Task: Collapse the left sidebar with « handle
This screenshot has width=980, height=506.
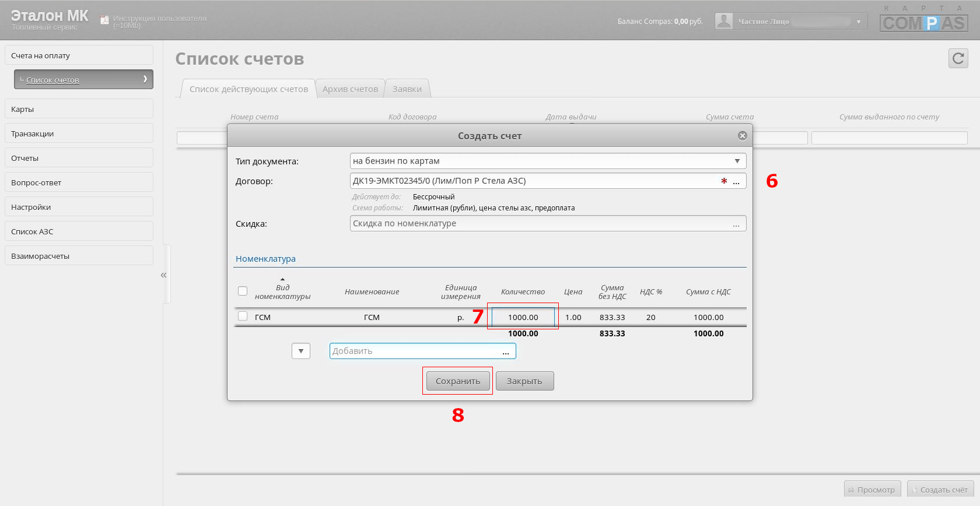Action: click(163, 275)
